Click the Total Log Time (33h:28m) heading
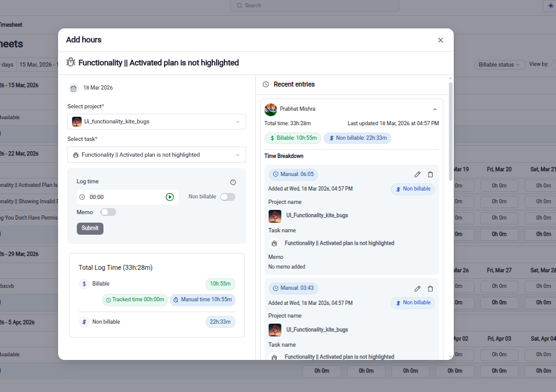This screenshot has width=556, height=392. coord(116,267)
